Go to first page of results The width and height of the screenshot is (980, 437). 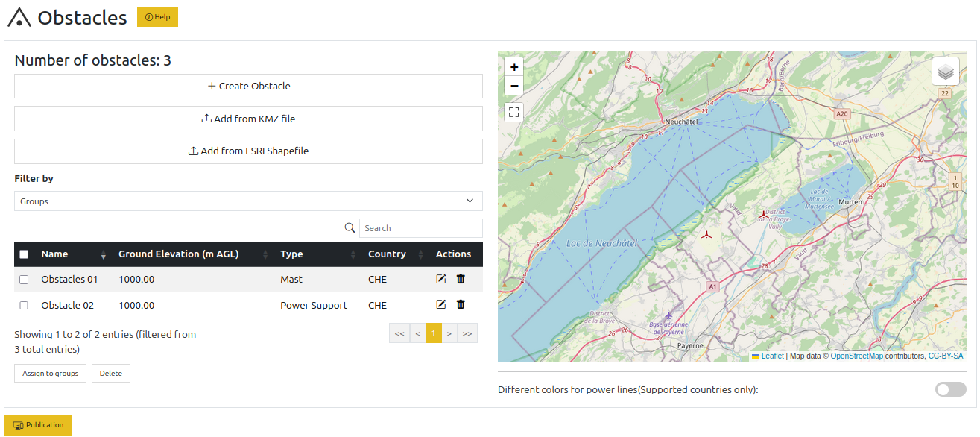(399, 333)
